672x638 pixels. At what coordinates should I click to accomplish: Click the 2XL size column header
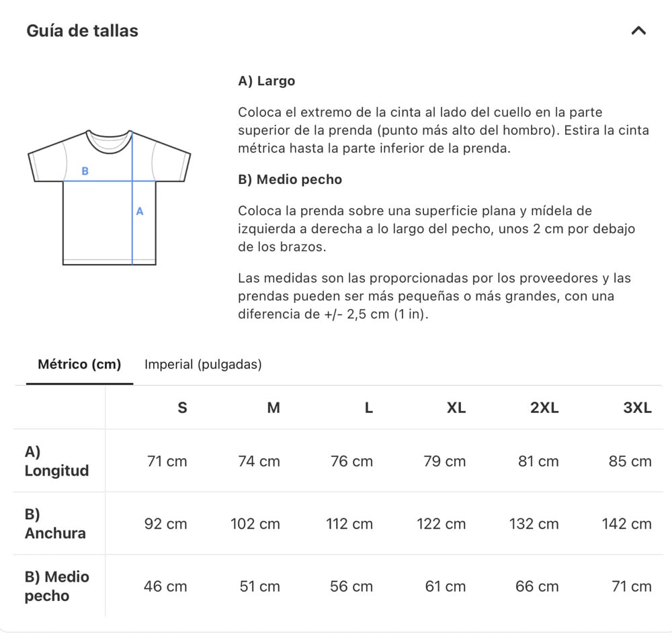pyautogui.click(x=544, y=408)
